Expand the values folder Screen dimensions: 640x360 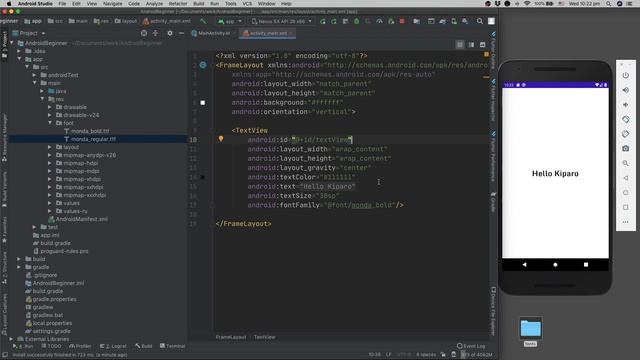tap(50, 203)
